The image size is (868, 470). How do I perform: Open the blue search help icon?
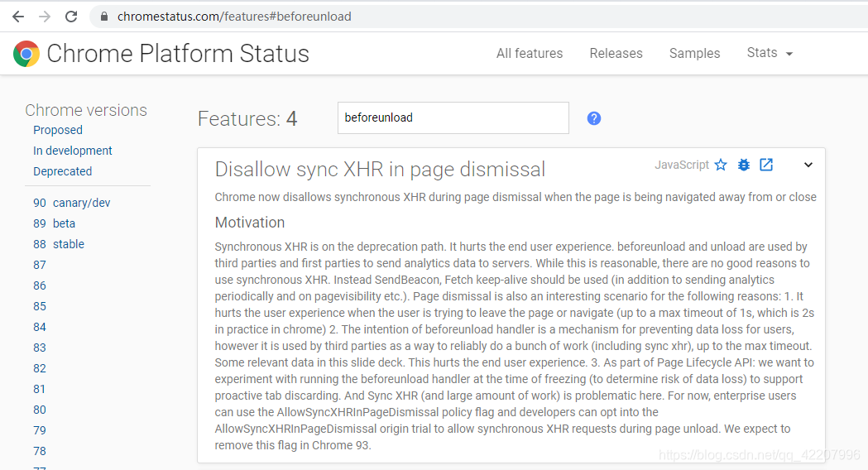593,118
